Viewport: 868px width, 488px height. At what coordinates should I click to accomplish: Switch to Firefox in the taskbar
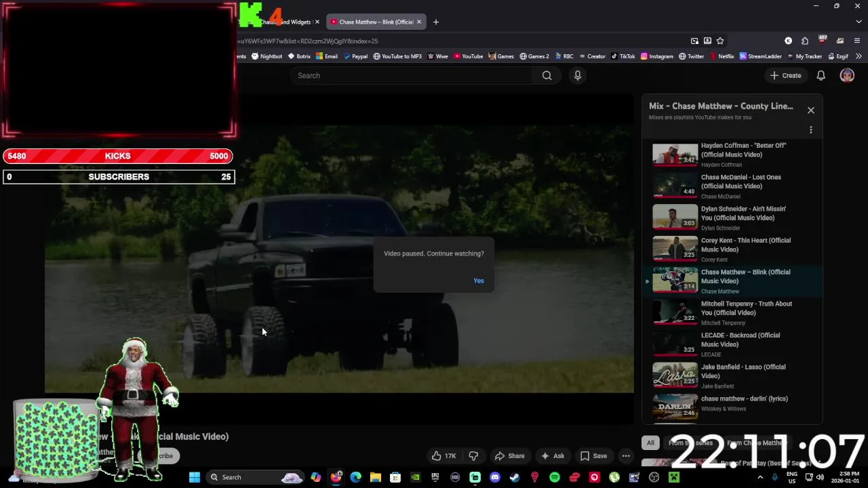tap(336, 477)
